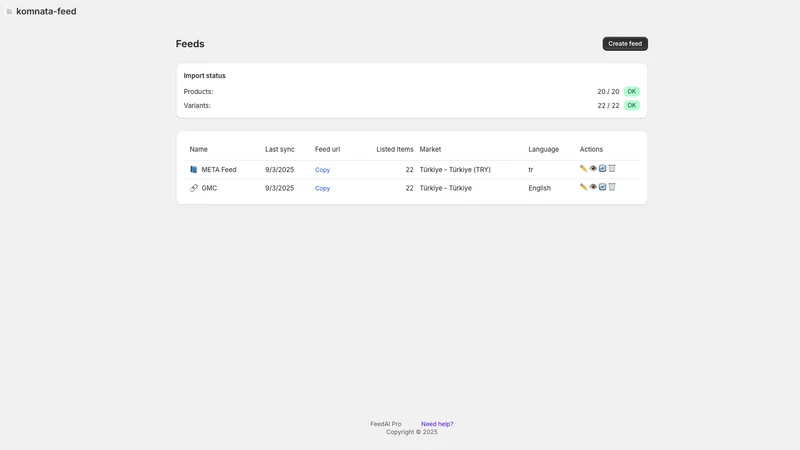Click the Copyright © 2025 footer text
The width and height of the screenshot is (800, 450).
[412, 432]
